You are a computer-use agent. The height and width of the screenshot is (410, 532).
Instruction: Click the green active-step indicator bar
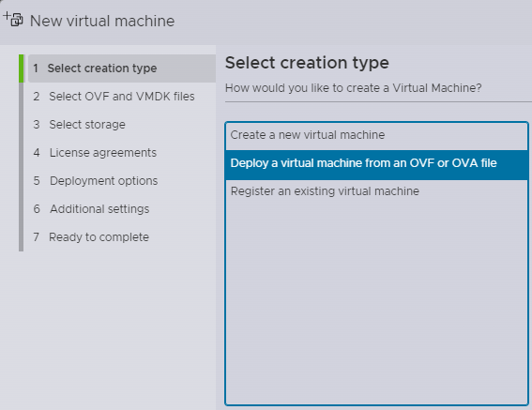(x=22, y=68)
